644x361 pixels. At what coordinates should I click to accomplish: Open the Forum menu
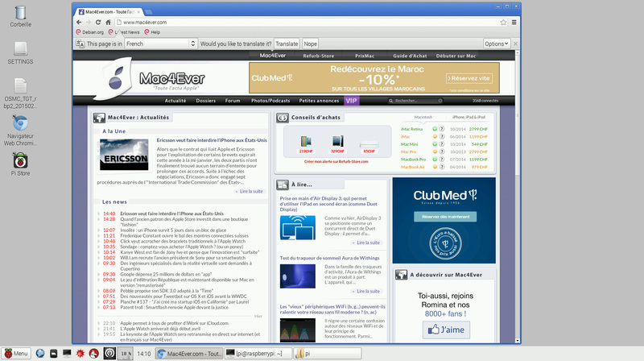pos(233,101)
